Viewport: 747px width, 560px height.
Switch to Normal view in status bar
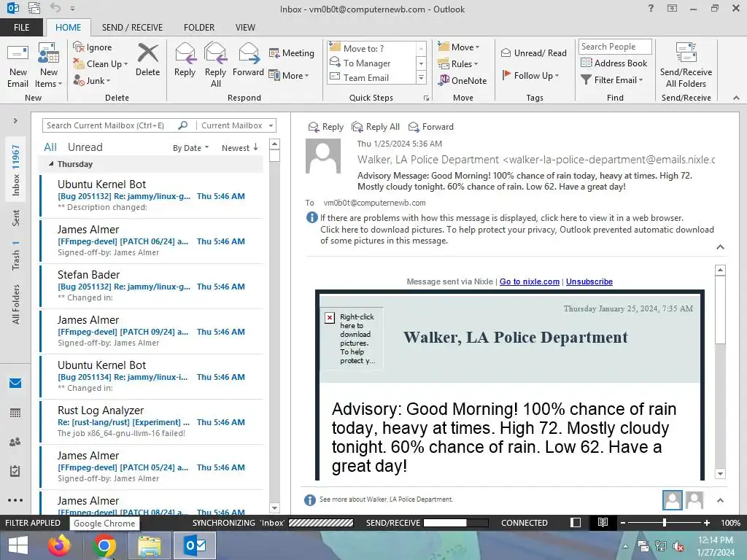click(x=576, y=522)
